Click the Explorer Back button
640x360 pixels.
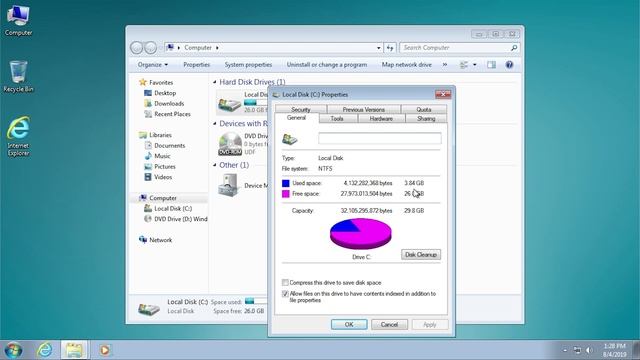[137, 48]
